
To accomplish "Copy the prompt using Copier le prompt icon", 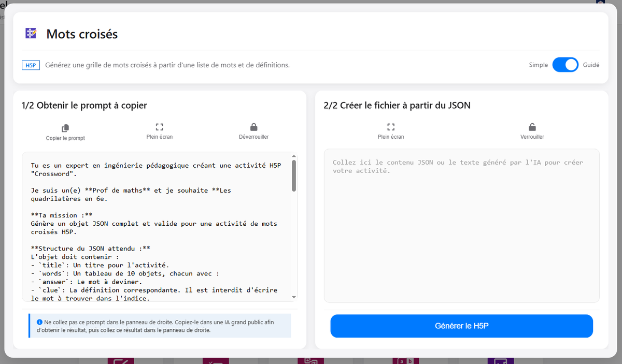I will 65,128.
